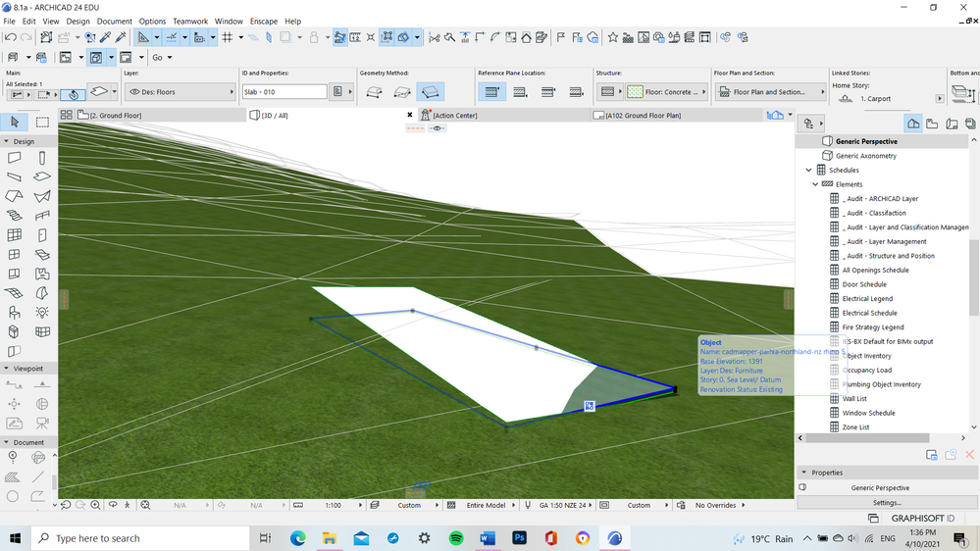The height and width of the screenshot is (551, 980).
Task: Toggle the grid snap icon
Action: pyautogui.click(x=227, y=37)
